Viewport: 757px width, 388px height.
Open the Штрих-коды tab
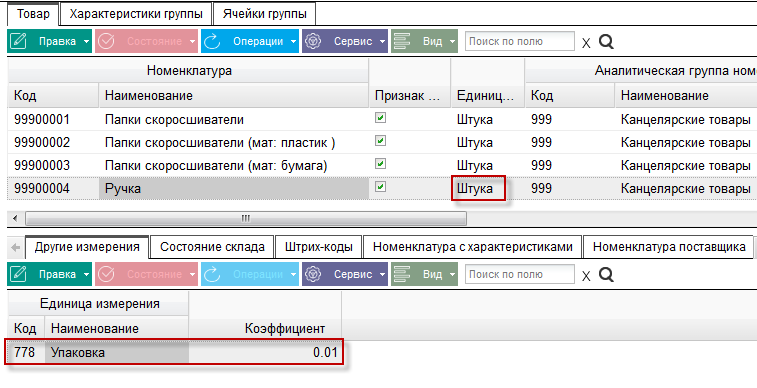319,247
